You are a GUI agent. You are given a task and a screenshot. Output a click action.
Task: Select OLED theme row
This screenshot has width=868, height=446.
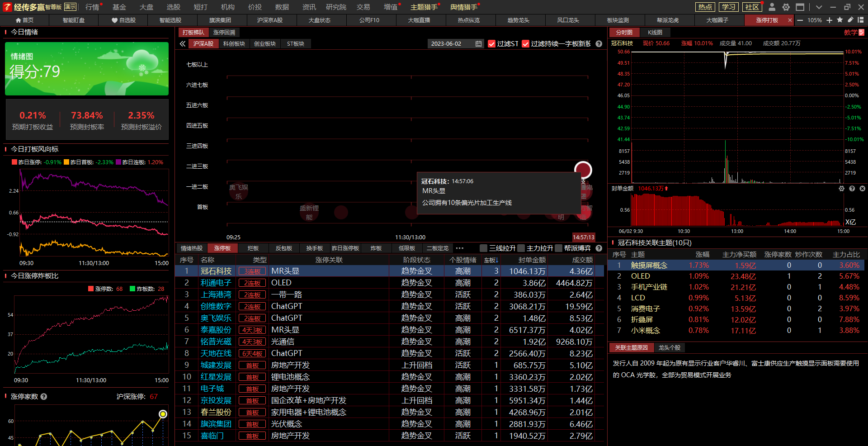(736, 276)
